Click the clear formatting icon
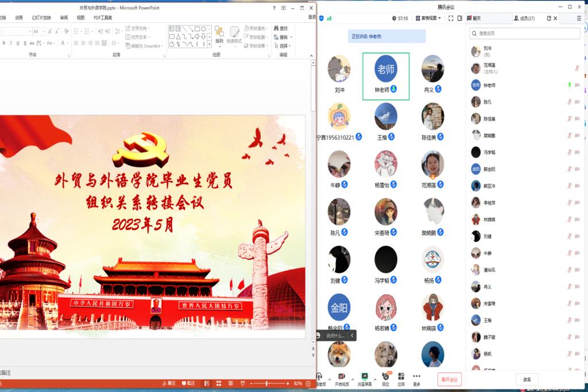Screen dimensions: 588x392 click(x=67, y=31)
